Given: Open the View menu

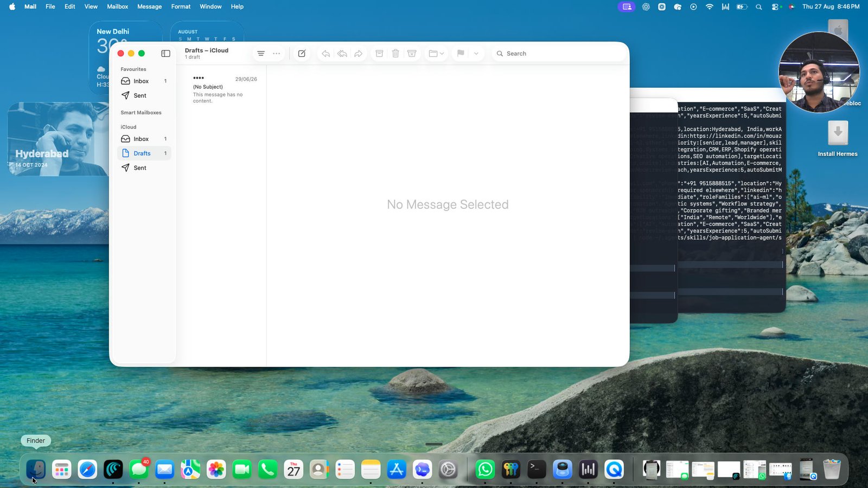Looking at the screenshot, I should click(x=91, y=7).
